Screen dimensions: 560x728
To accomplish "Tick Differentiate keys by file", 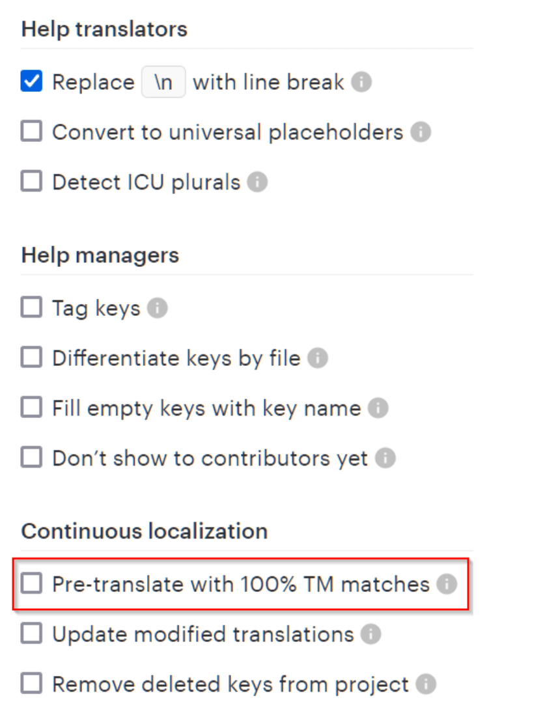I will [x=31, y=357].
